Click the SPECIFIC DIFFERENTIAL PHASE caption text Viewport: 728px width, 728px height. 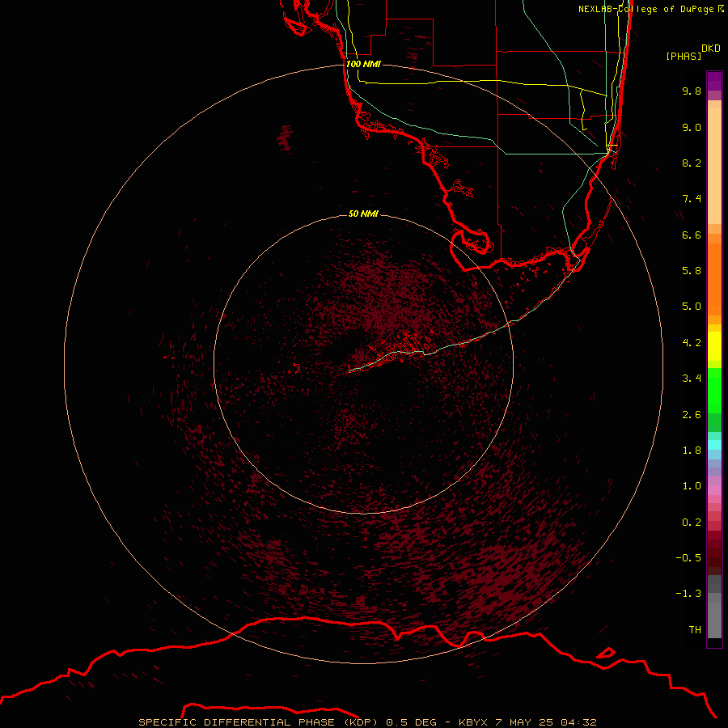pyautogui.click(x=237, y=722)
